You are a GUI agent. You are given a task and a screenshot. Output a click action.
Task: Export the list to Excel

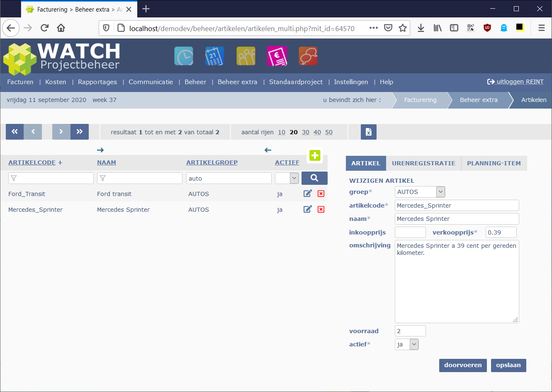(x=369, y=132)
